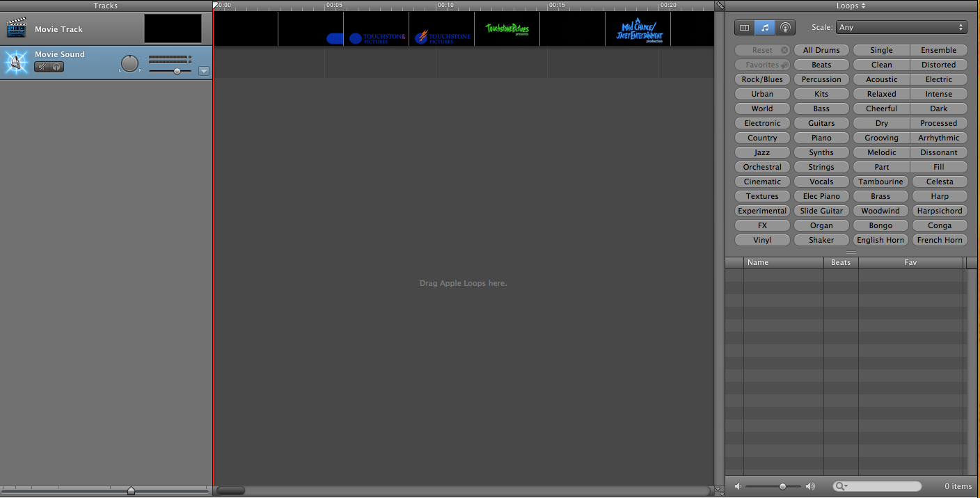
Task: Click the high volume speaker icon
Action: click(x=810, y=486)
